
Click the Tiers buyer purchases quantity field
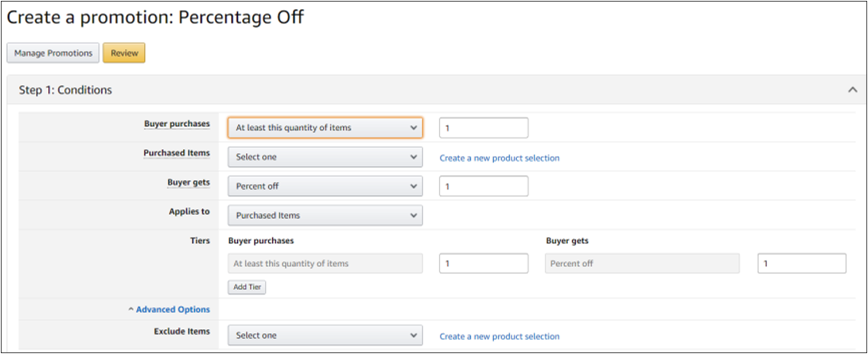tap(483, 264)
